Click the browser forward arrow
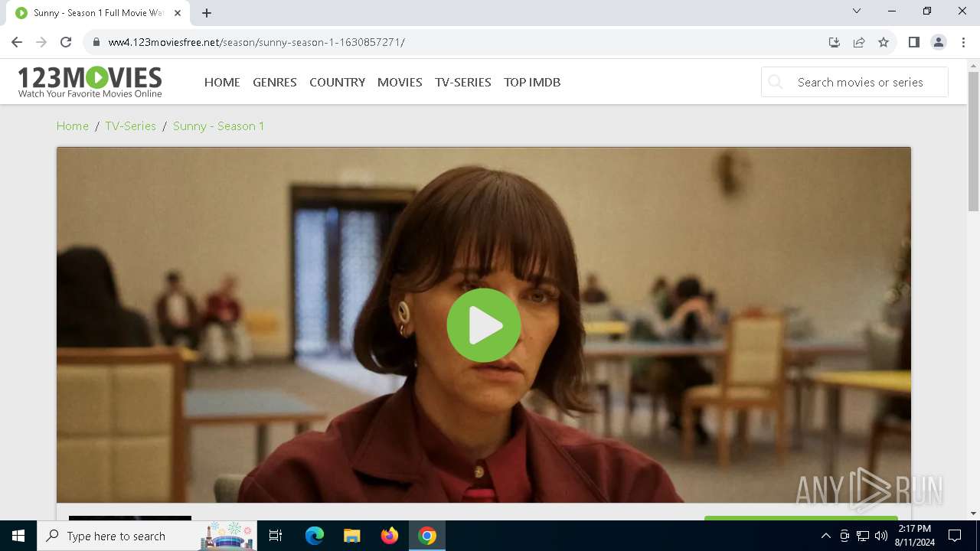 (41, 42)
